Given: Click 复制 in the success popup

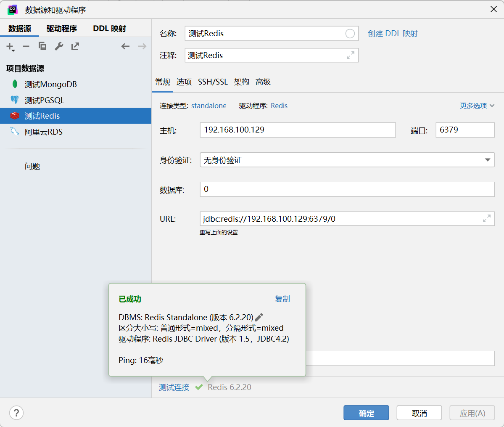Looking at the screenshot, I should tap(282, 299).
